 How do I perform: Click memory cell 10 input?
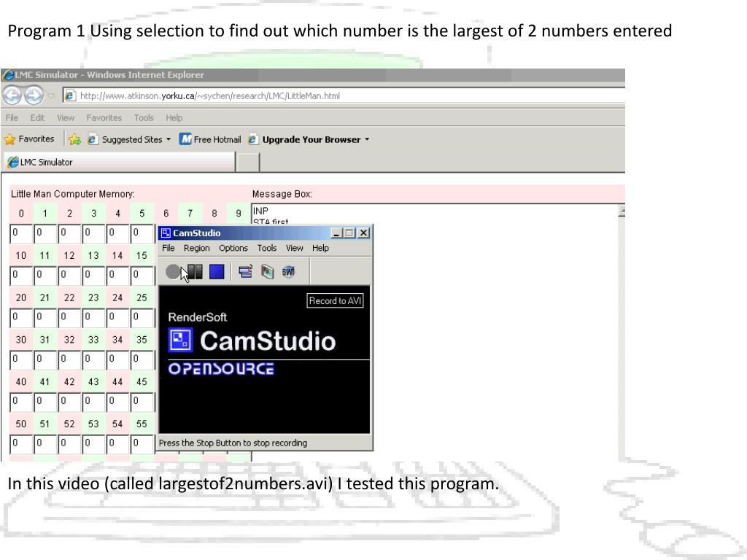pyautogui.click(x=21, y=275)
